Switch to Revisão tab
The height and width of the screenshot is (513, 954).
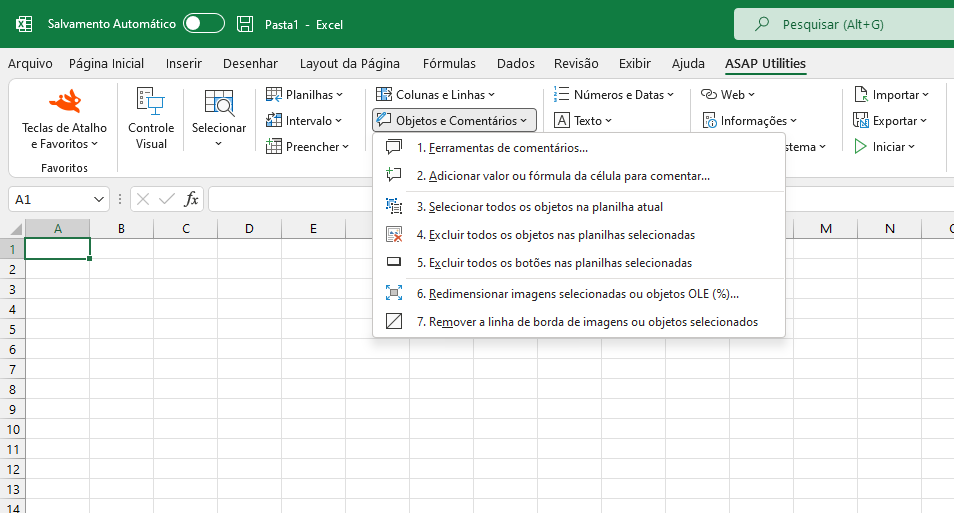576,63
